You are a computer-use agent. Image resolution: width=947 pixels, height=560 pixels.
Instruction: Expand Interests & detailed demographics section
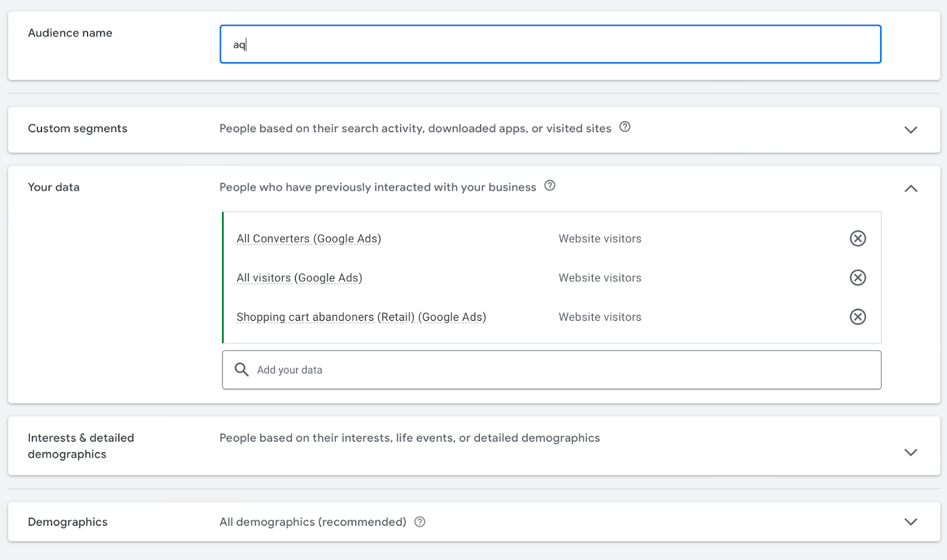[910, 452]
